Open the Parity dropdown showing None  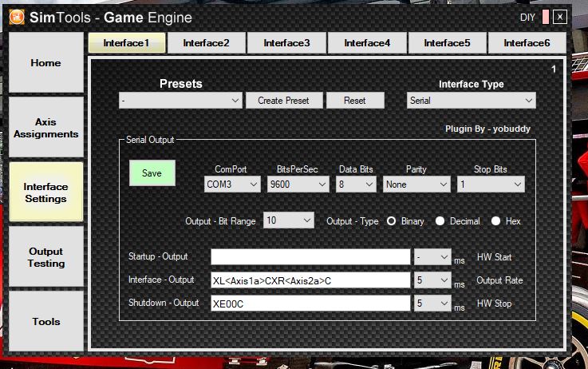[x=416, y=184]
